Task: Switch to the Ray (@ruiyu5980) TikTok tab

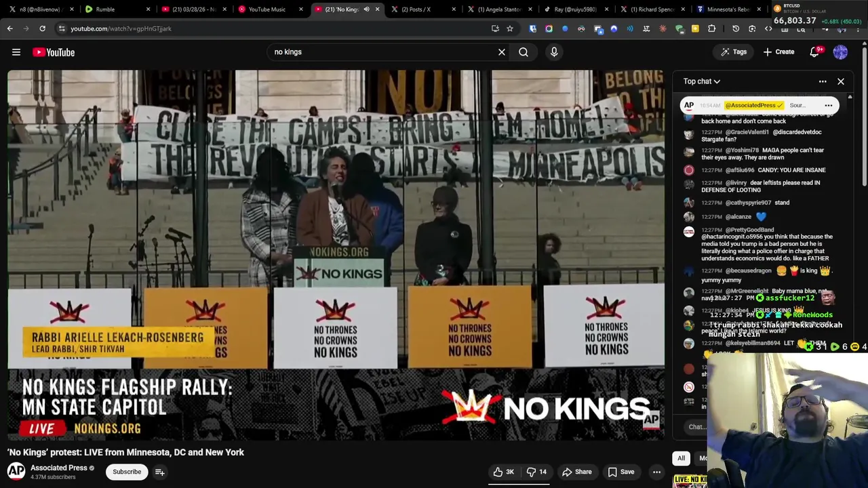Action: pos(575,9)
